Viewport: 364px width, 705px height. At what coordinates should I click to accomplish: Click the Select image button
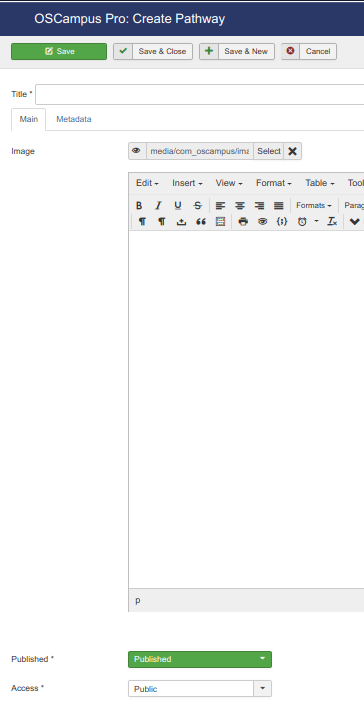tap(269, 151)
